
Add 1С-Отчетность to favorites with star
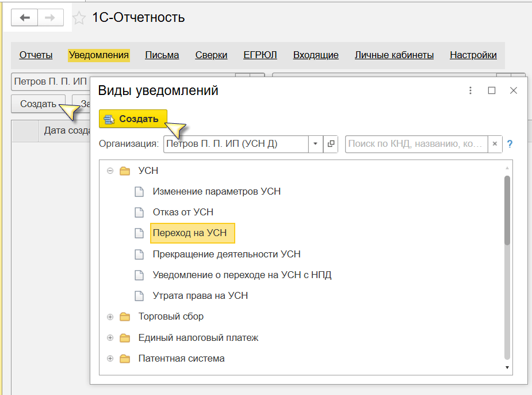pyautogui.click(x=79, y=18)
